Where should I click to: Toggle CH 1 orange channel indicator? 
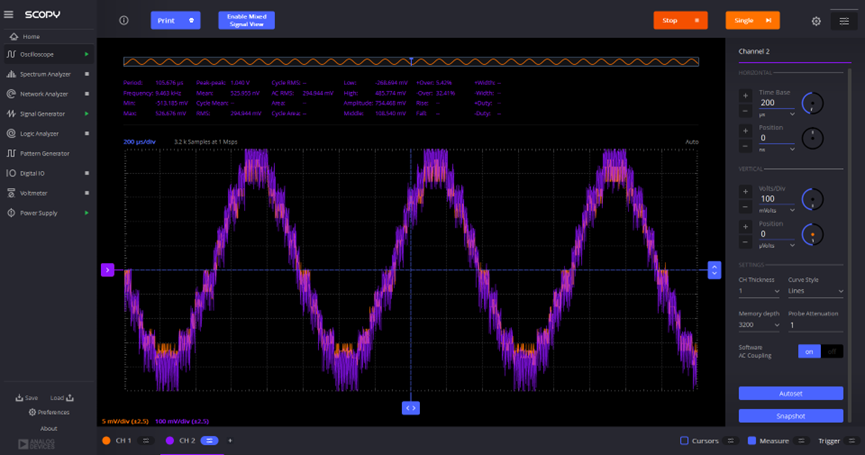coord(106,441)
